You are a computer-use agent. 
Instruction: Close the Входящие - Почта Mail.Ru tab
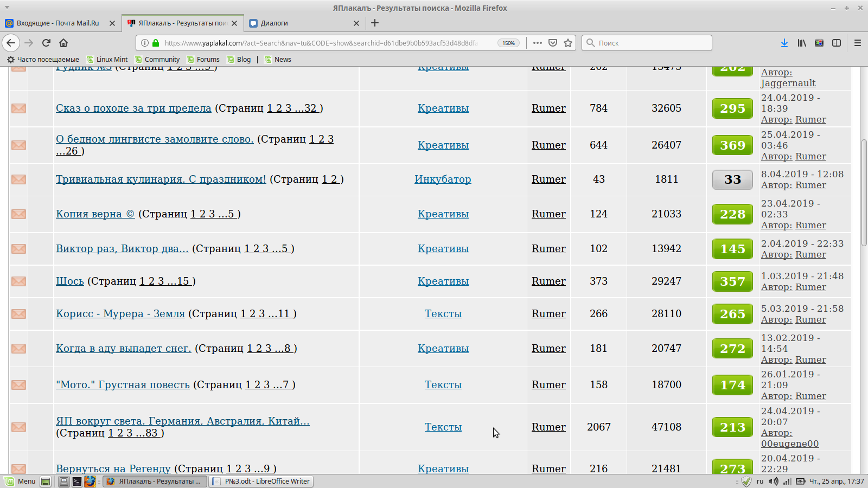[112, 23]
